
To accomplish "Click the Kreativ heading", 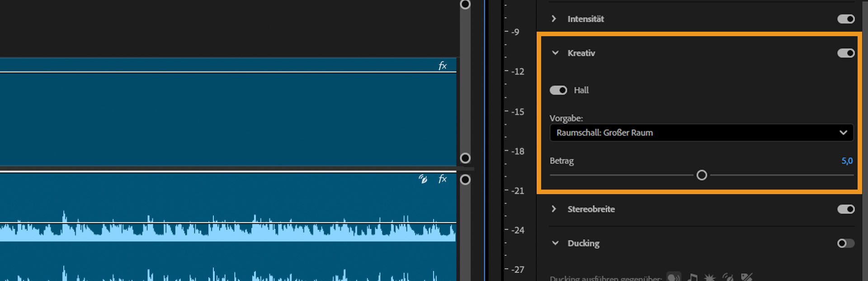I will point(581,53).
